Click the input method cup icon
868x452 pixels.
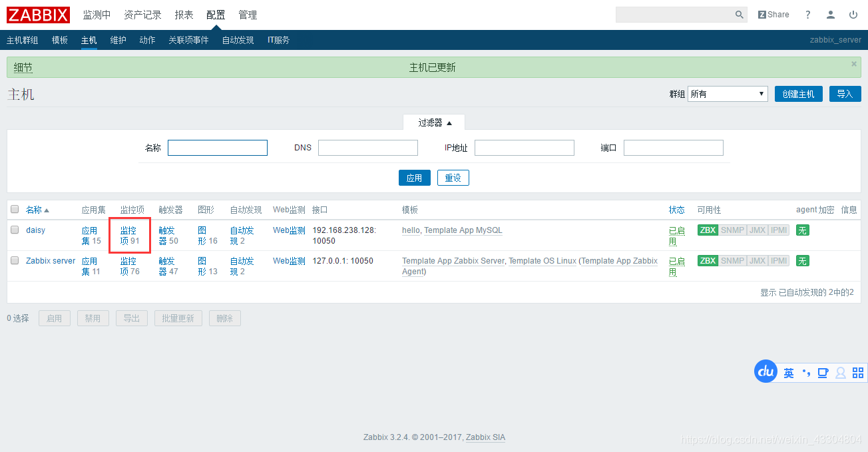823,373
